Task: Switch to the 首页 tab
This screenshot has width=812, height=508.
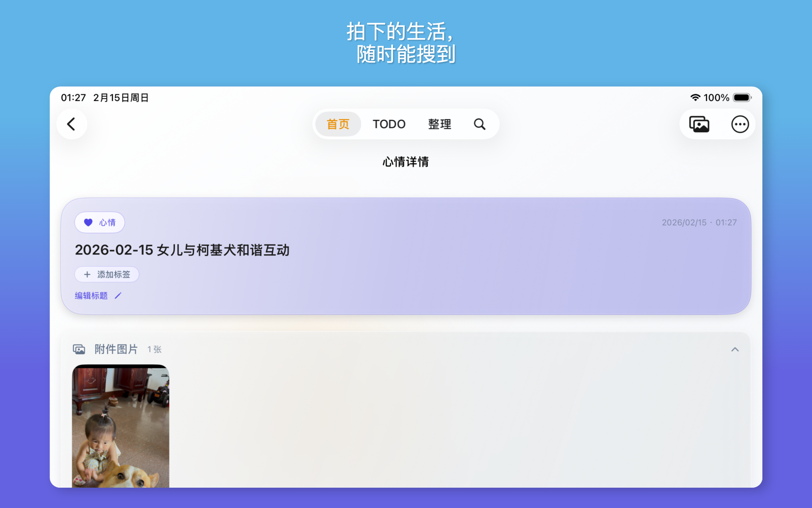Action: click(x=338, y=124)
